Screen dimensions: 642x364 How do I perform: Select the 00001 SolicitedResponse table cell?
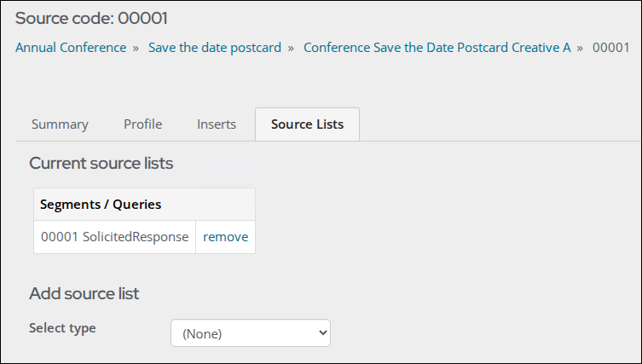pos(114,237)
